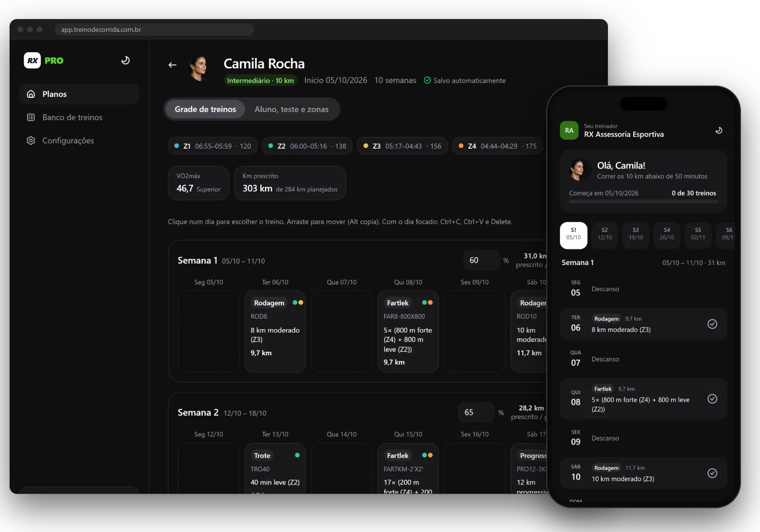The image size is (760, 532).
Task: Open Banco de treinos in sidebar
Action: coord(79,117)
